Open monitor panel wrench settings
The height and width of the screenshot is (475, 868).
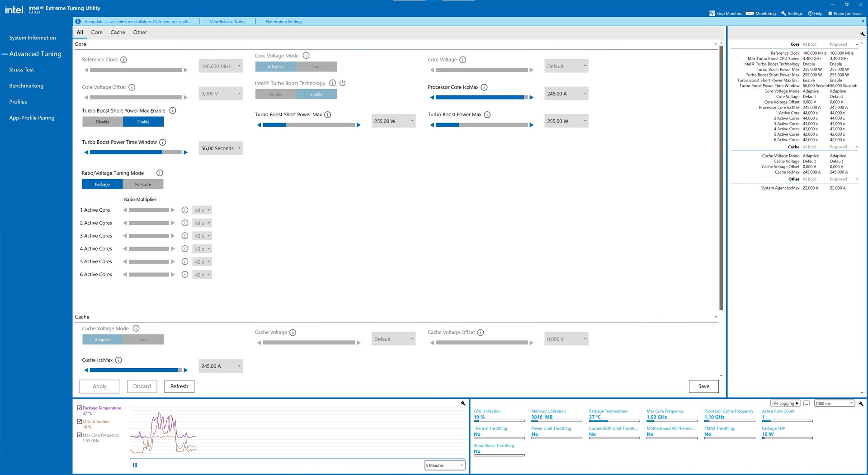[861, 404]
